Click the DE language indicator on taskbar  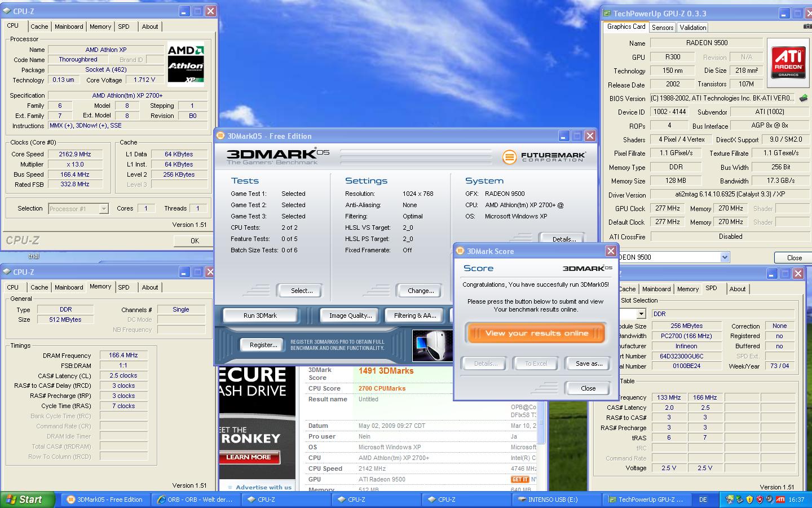(703, 500)
